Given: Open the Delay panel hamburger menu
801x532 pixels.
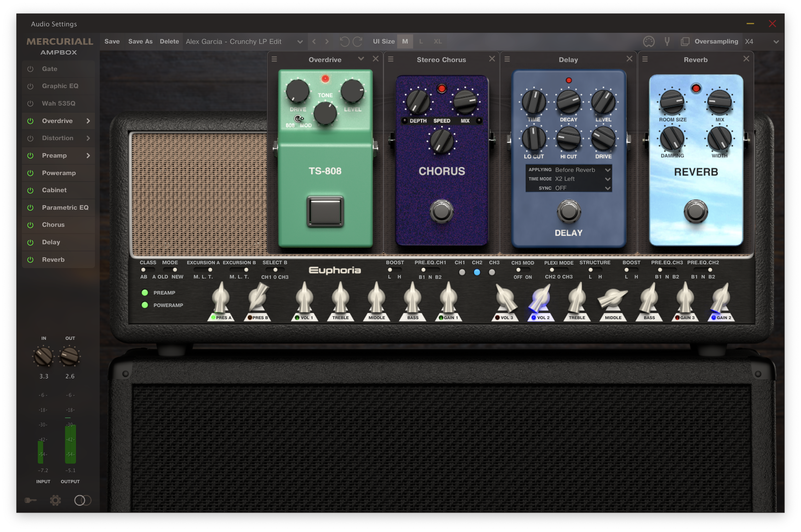Looking at the screenshot, I should tap(507, 59).
